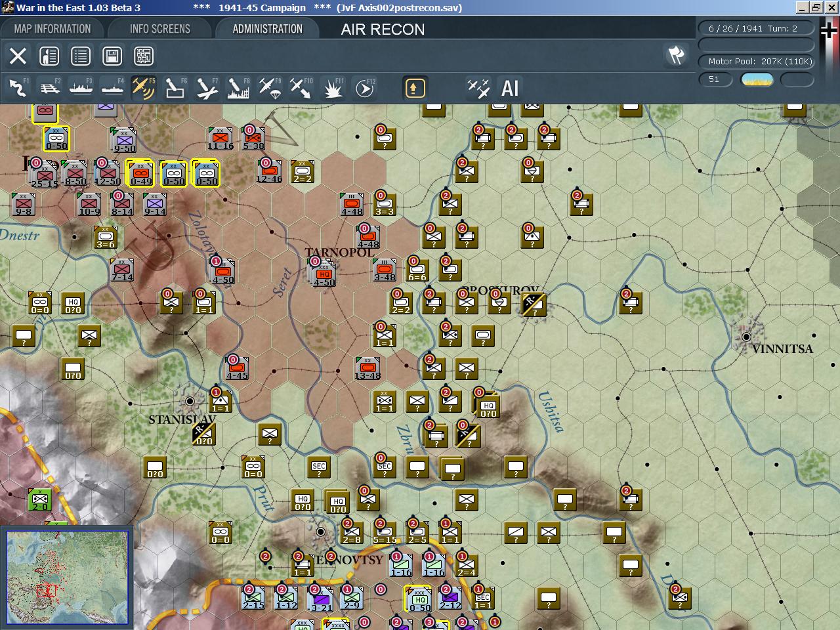Select the F4 Amphibious Transport mode icon
The image size is (840, 630).
[112, 87]
